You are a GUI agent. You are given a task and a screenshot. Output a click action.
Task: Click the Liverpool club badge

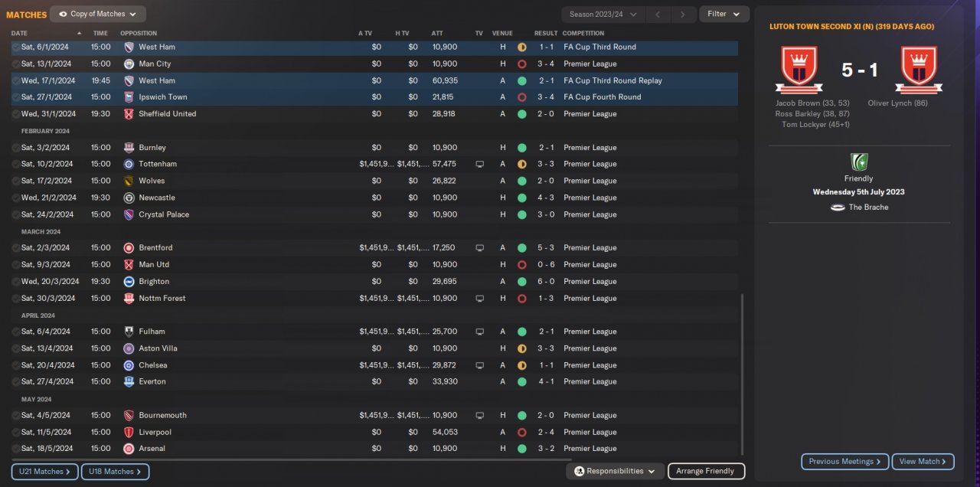tap(129, 433)
